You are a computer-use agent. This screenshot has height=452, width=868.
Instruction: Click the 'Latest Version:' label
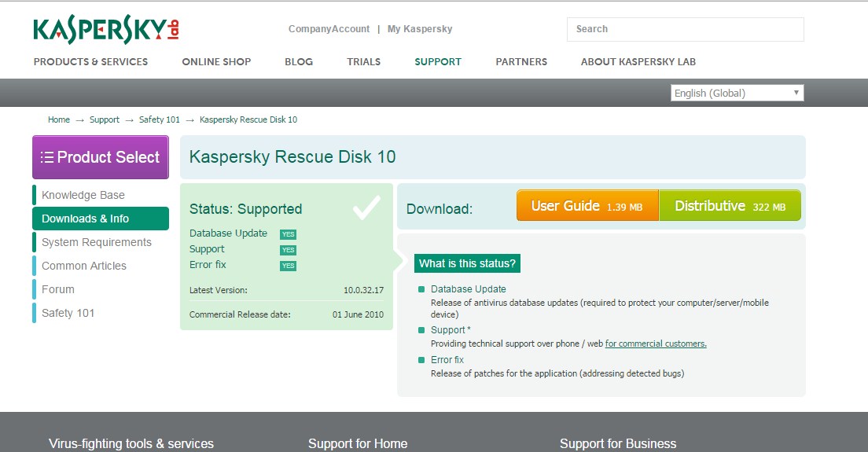[x=218, y=290]
